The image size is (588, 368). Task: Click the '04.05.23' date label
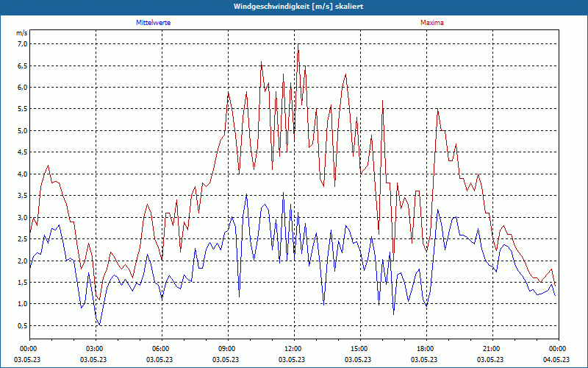point(556,359)
